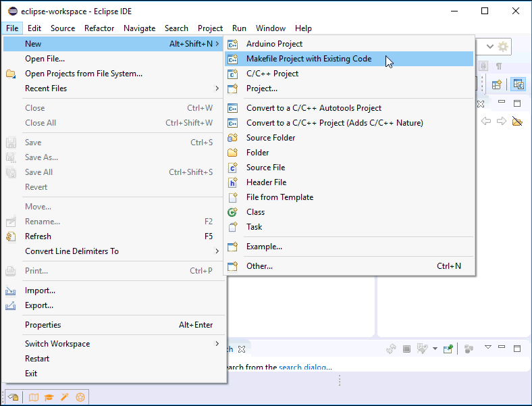This screenshot has width=532, height=406.
Task: Toggle Show Whitespace Characters pilcrow icon
Action: pyautogui.click(x=499, y=66)
